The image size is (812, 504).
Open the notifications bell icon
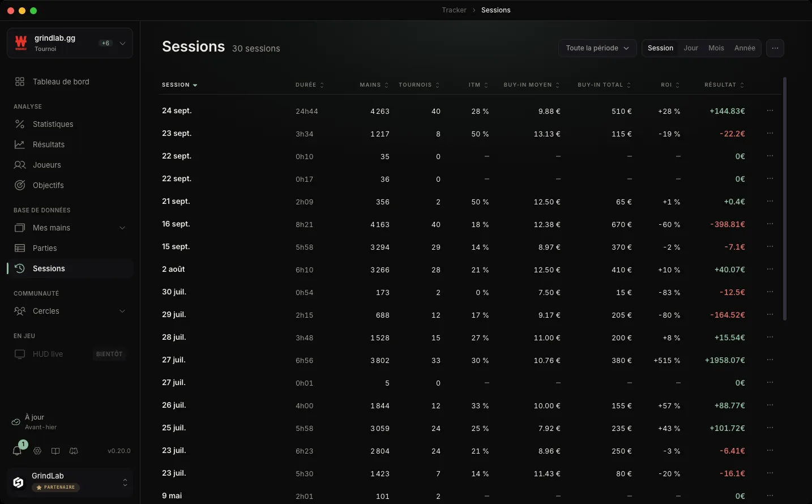point(17,451)
